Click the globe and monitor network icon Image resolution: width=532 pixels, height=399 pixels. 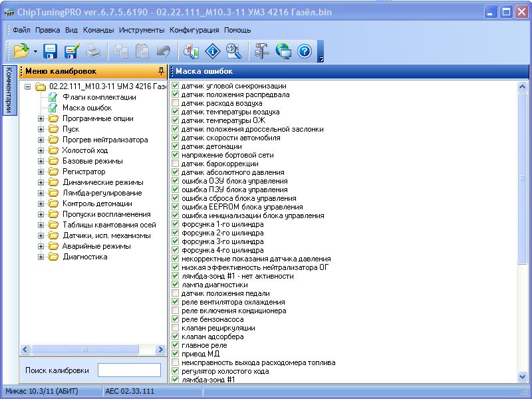283,51
